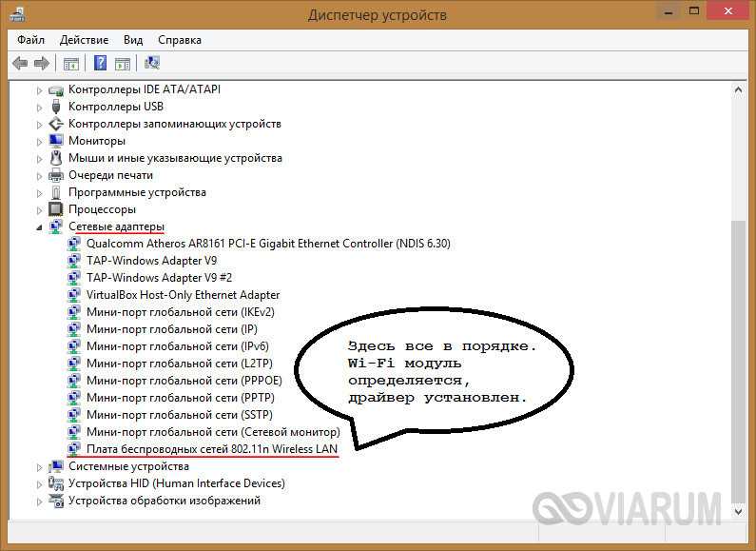Expand Мыши и иные указывающие устройства
This screenshot has width=756, height=551.
click(x=40, y=159)
